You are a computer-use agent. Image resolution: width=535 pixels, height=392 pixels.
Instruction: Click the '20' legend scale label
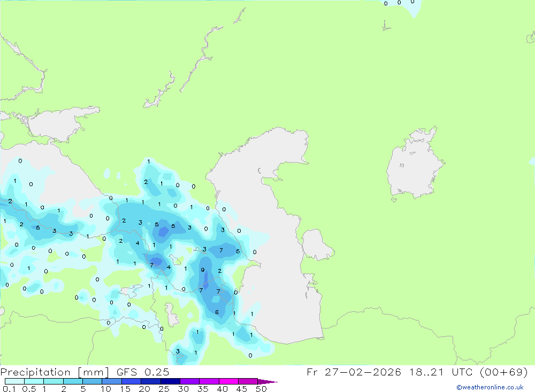pyautogui.click(x=144, y=389)
